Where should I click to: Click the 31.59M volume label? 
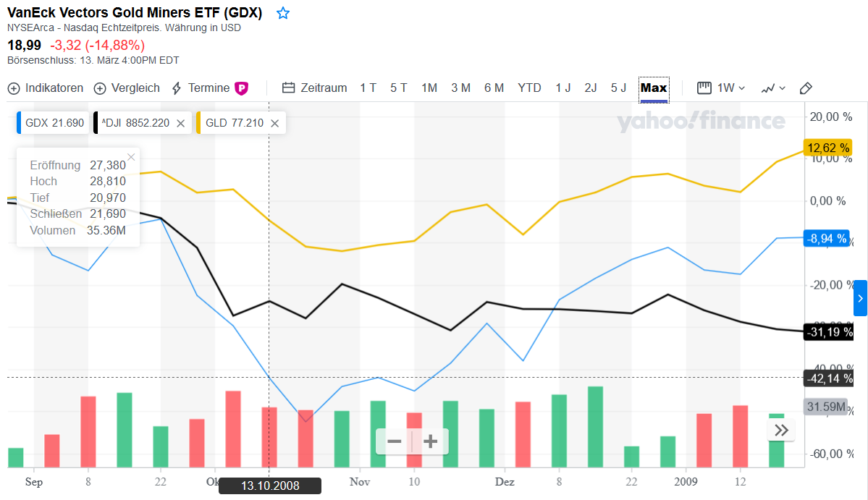[x=826, y=407]
